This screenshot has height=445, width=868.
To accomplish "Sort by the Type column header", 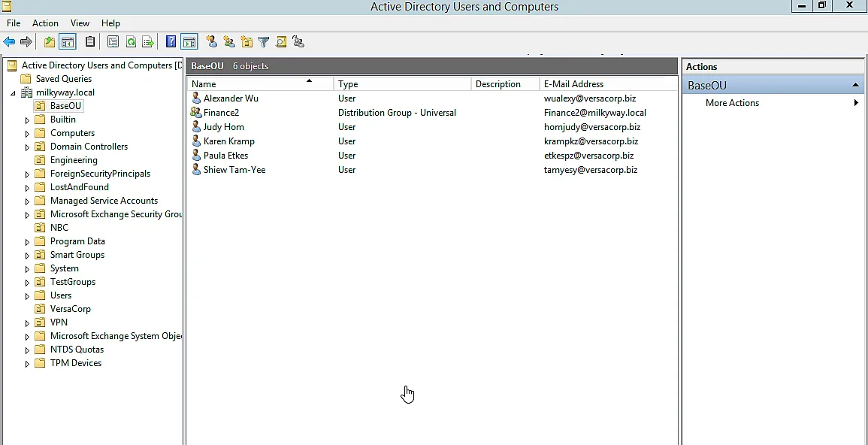I will click(403, 84).
